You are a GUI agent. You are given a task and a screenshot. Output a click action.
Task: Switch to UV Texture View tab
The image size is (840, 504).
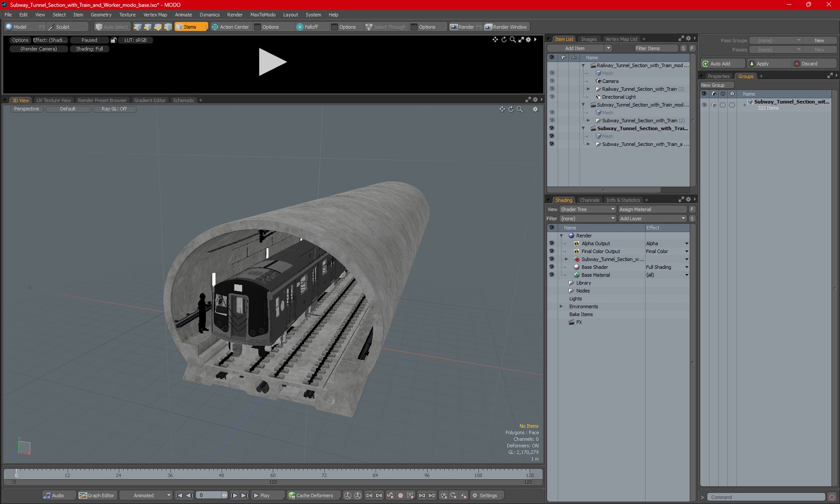click(x=54, y=100)
